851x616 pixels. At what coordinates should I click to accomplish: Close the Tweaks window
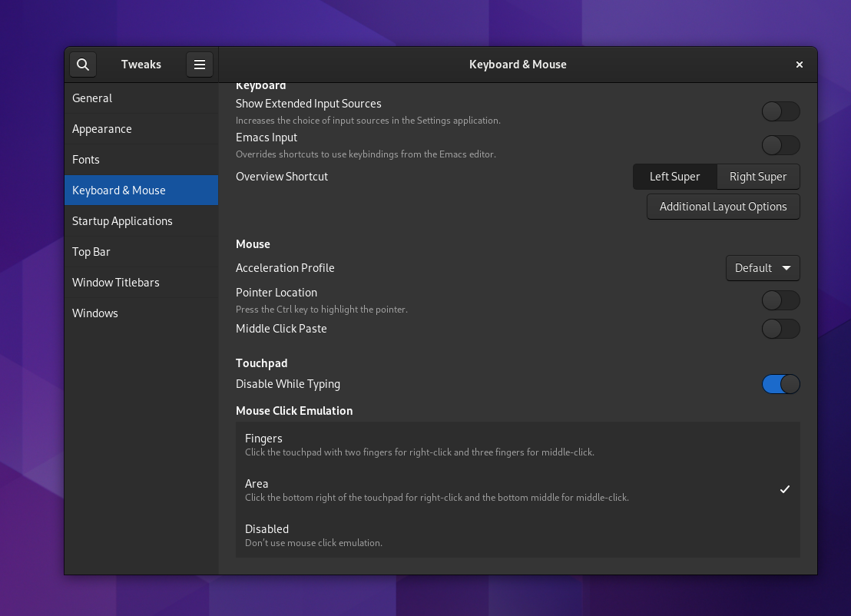click(x=799, y=65)
